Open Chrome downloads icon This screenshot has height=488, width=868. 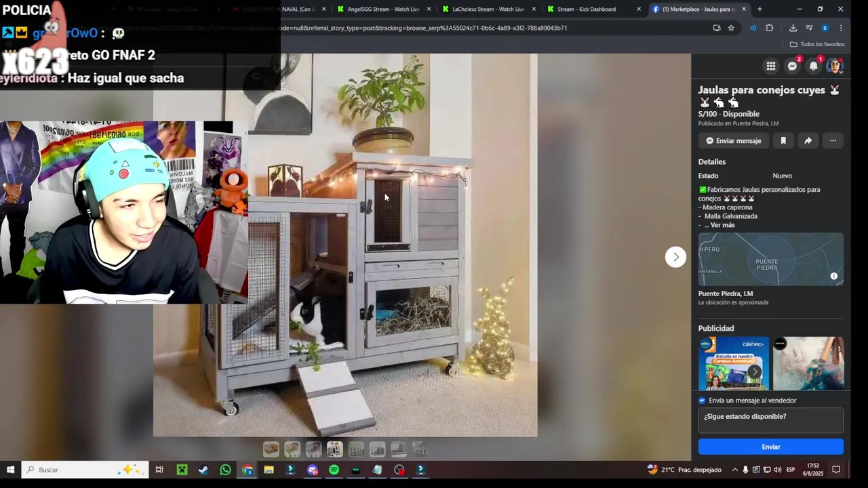(x=793, y=28)
